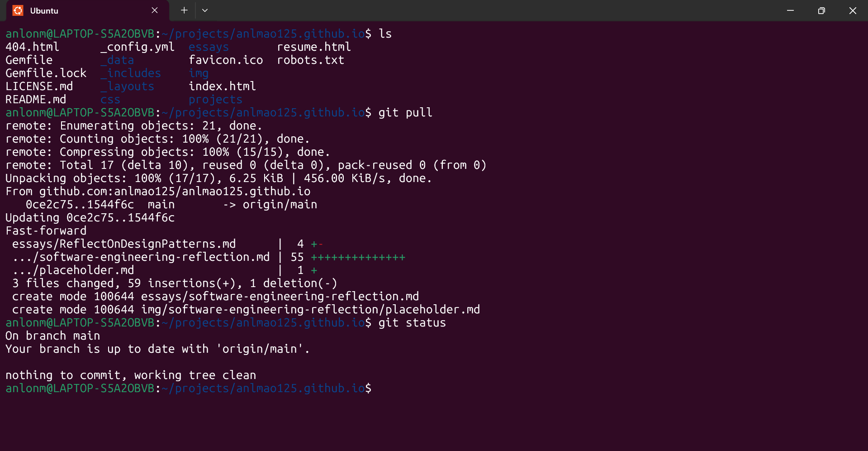Click the _config.yml filename in the listing
The height and width of the screenshot is (451, 868).
138,47
